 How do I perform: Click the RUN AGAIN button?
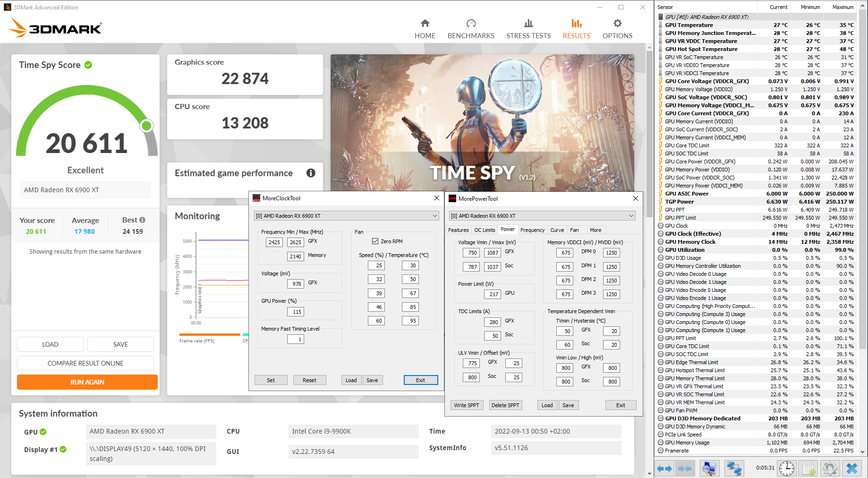(87, 382)
